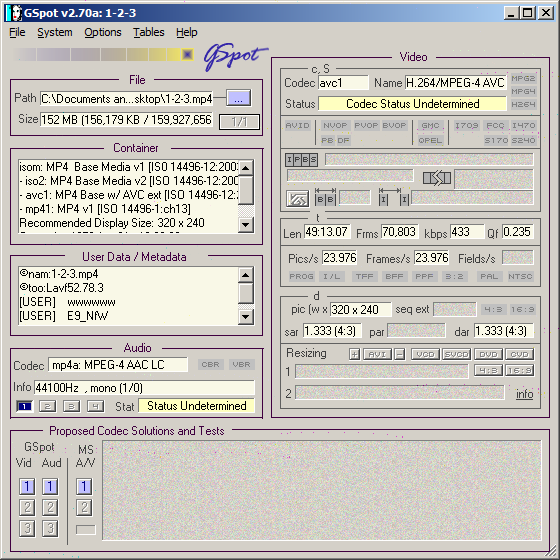Screen dimensions: 560x560
Task: Click the Resizing AVI button
Action: coord(377,354)
